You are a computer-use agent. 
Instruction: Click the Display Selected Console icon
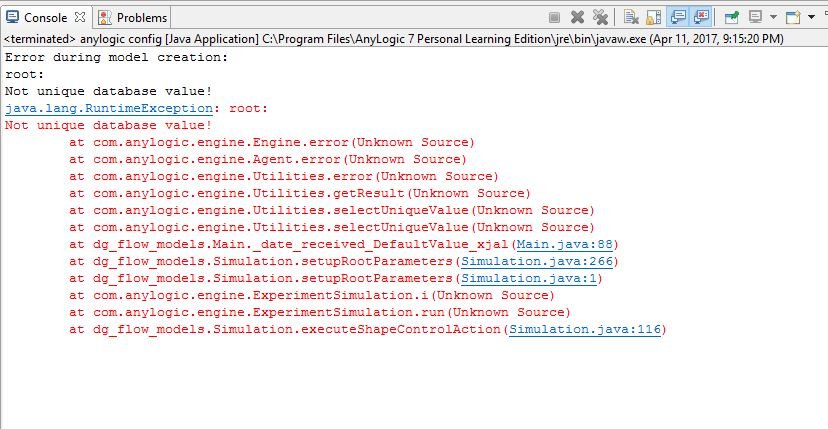756,17
